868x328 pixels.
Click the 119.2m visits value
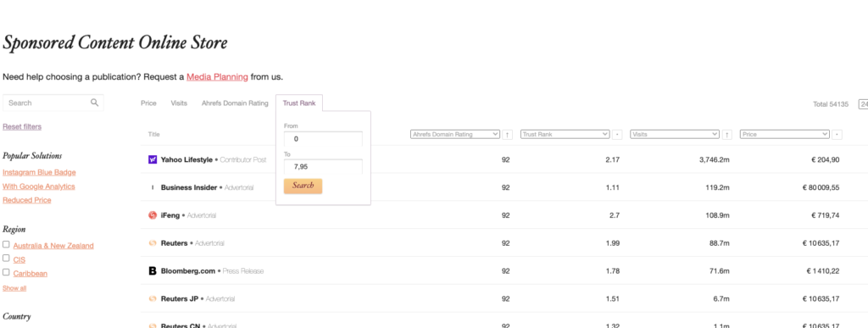(717, 187)
